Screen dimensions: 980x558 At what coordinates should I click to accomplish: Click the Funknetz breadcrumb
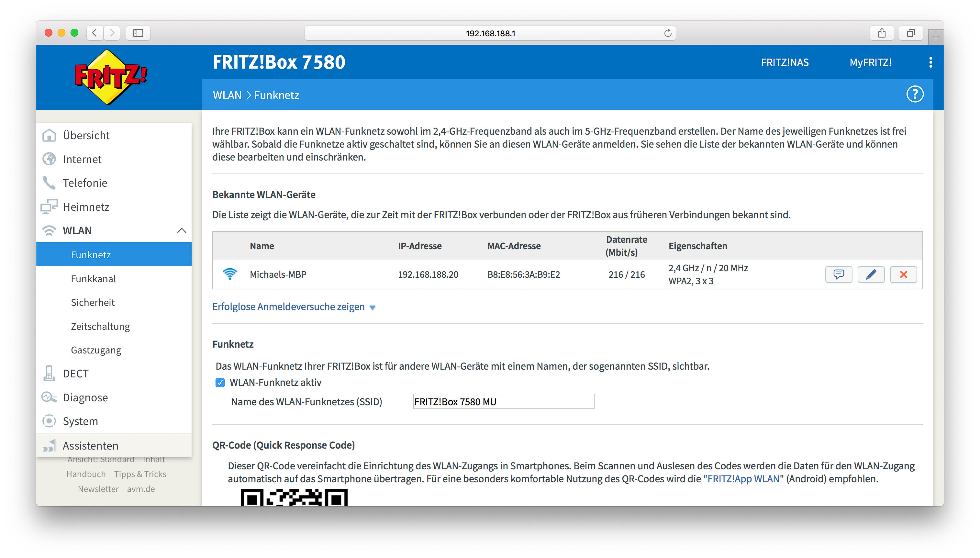coord(276,95)
